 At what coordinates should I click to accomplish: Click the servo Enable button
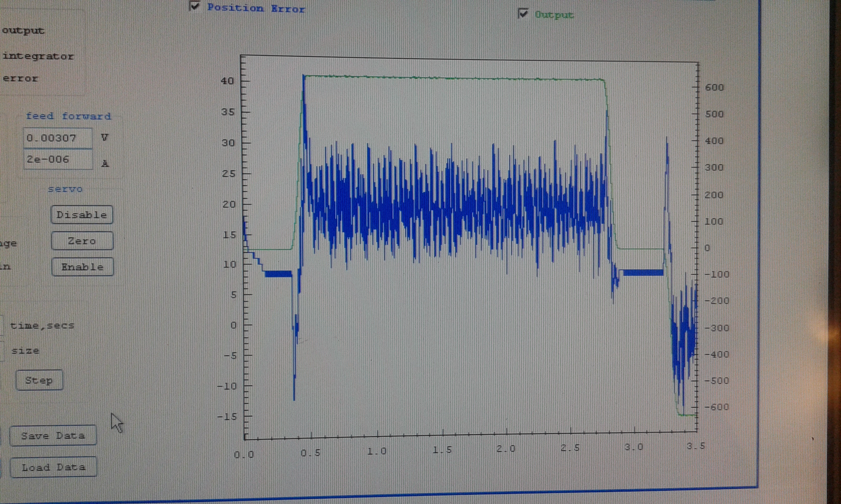coord(82,267)
